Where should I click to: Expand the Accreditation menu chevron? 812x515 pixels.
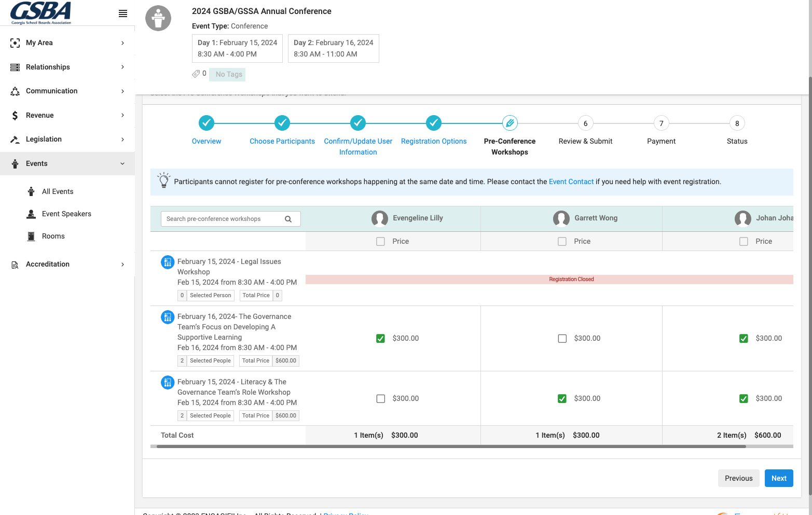tap(123, 265)
